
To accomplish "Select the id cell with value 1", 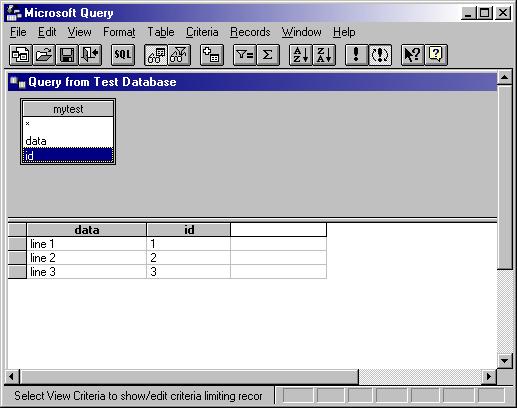I will pos(189,244).
